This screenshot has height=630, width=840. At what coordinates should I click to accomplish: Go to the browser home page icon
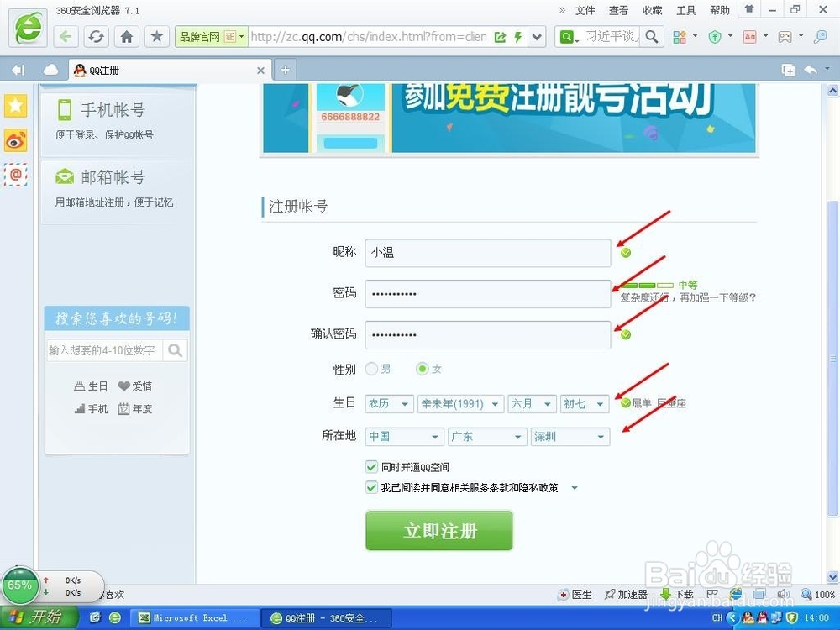(127, 36)
